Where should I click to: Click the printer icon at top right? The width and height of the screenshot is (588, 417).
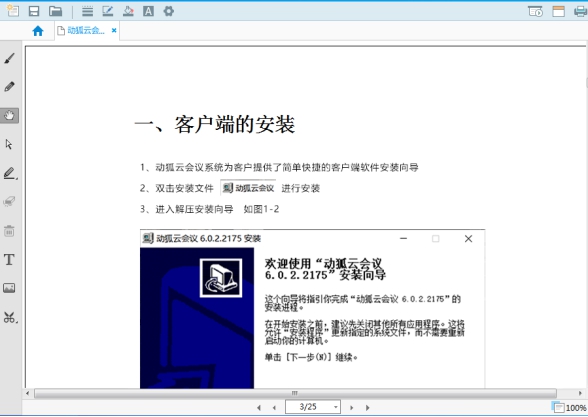(x=581, y=11)
